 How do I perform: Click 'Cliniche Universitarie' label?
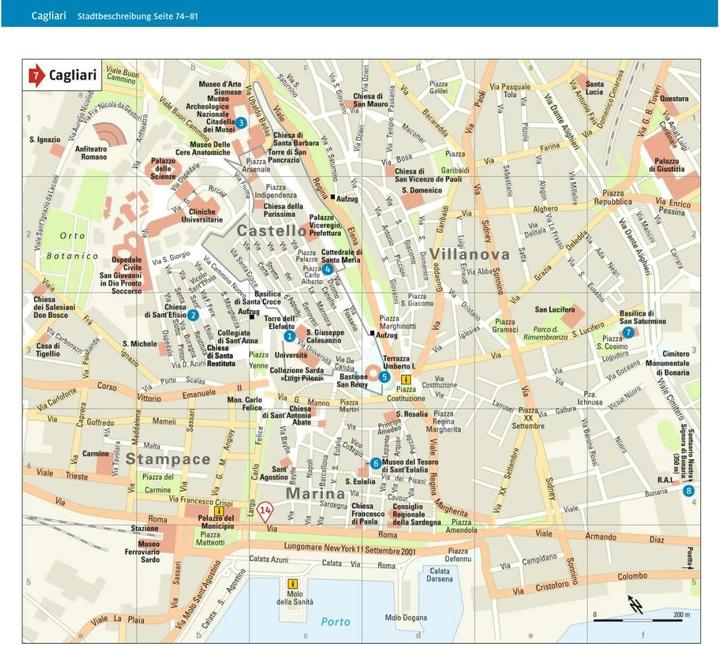coord(202,215)
